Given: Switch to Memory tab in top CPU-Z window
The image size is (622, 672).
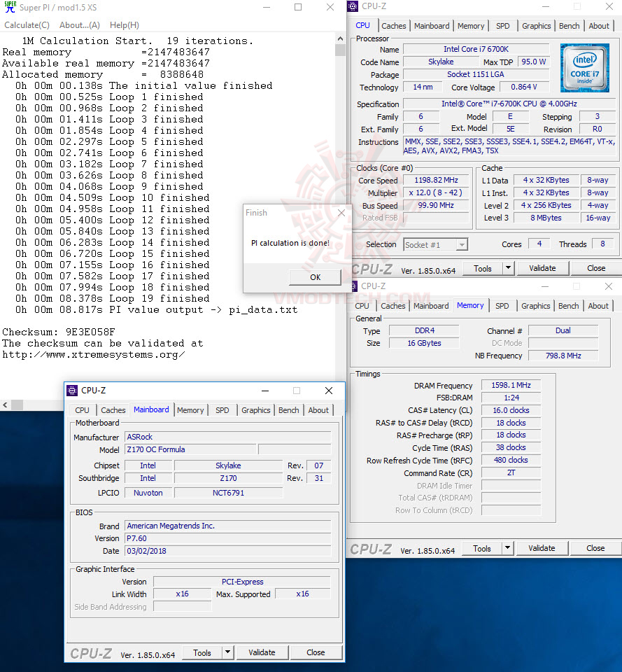Looking at the screenshot, I should click(x=471, y=26).
